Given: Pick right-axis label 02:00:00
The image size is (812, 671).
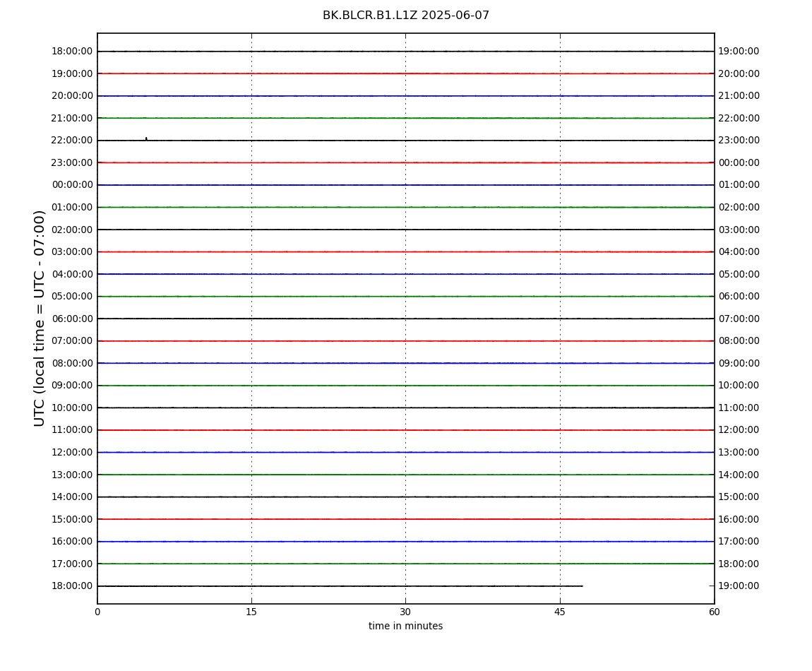Looking at the screenshot, I should 739,207.
